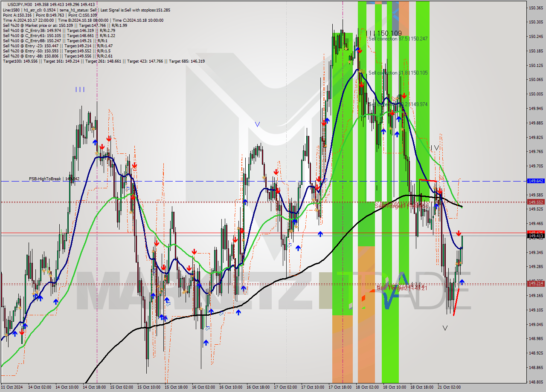Click the 148.985 price axis label
Screen dimensions: 546x392
click(x=536, y=339)
